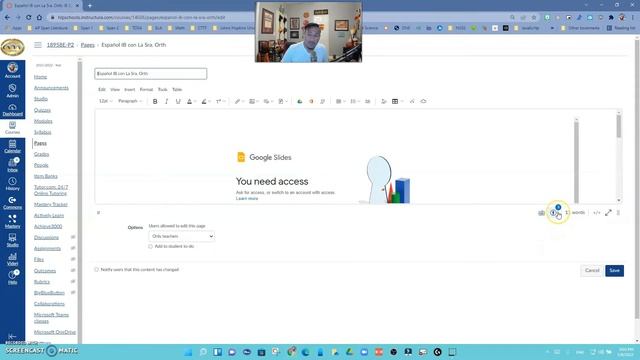The width and height of the screenshot is (640, 360).
Task: Click the Cancel button
Action: [592, 271]
